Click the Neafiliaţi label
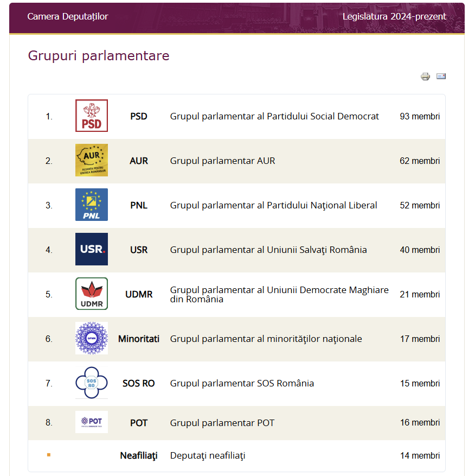This screenshot has width=475, height=476. point(139,456)
